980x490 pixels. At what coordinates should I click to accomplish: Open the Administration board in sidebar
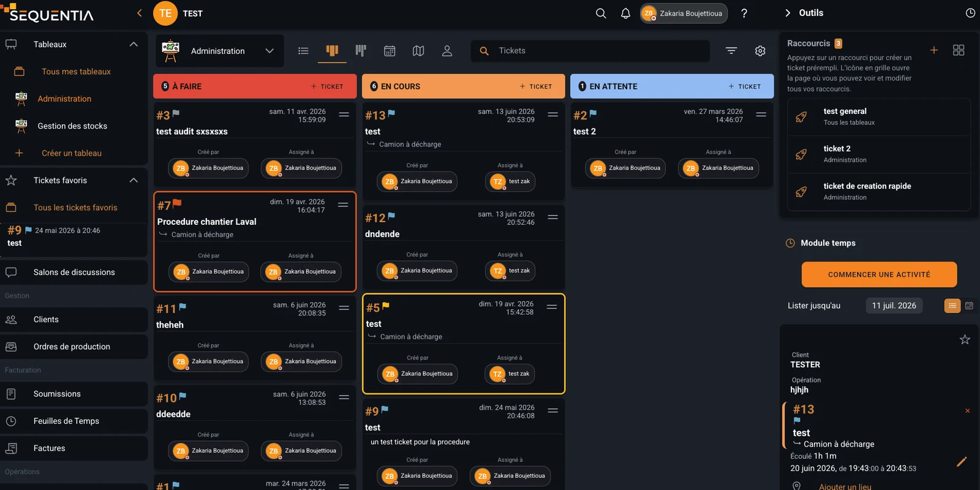coord(64,99)
